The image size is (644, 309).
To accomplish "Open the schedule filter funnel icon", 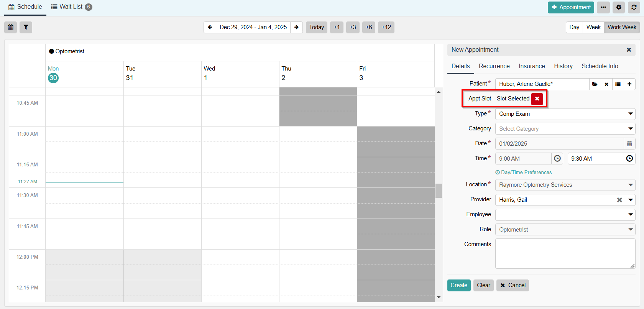I will point(26,27).
